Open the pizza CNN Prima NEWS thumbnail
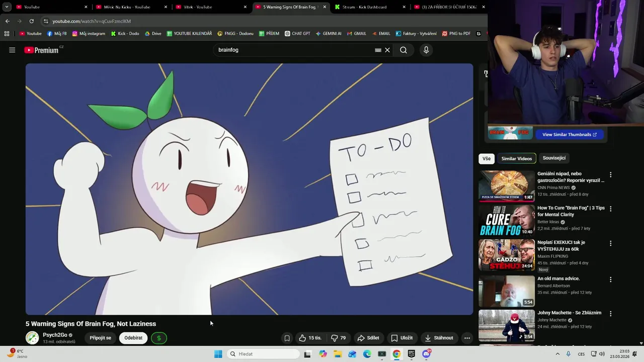The width and height of the screenshot is (644, 362). pos(507,186)
